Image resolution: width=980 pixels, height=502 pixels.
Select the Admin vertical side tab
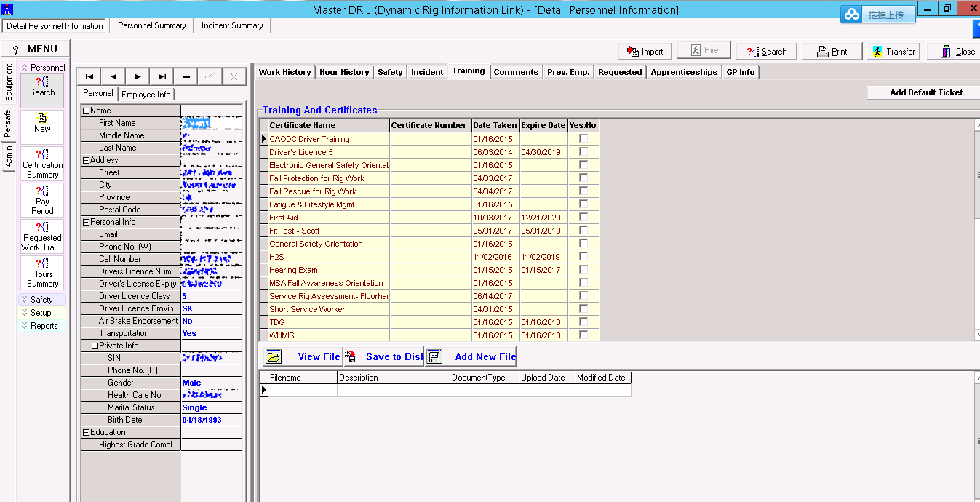coord(9,156)
